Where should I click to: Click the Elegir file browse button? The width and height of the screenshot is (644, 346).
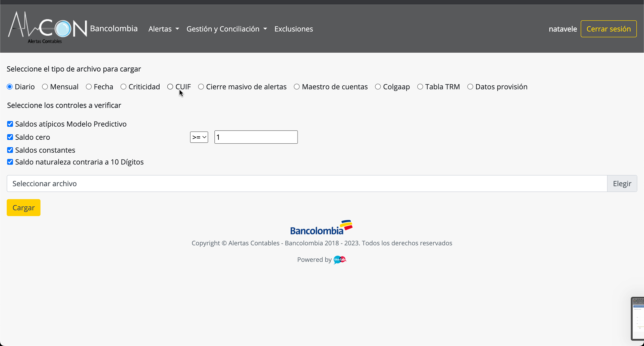click(622, 184)
